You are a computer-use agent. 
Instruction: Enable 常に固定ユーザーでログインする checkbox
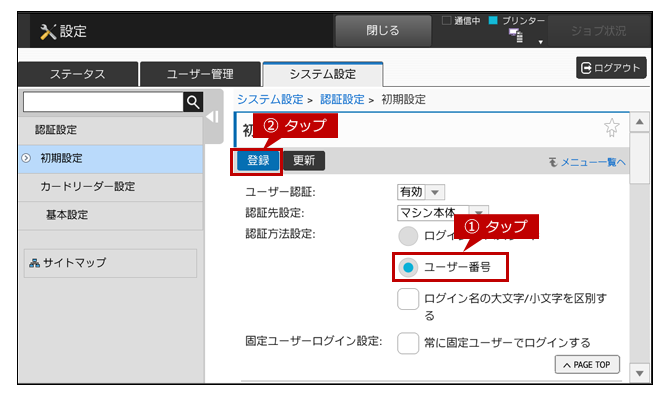[x=408, y=343]
